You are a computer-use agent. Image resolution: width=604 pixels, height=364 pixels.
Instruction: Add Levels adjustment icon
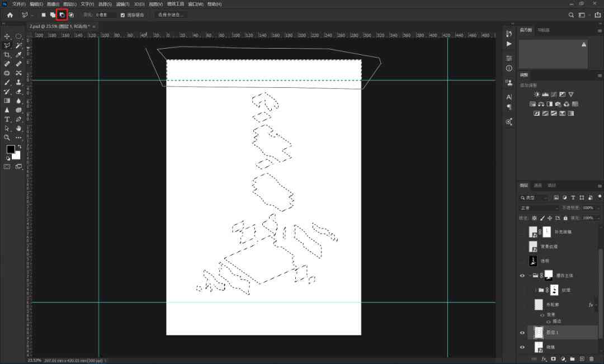coord(545,94)
